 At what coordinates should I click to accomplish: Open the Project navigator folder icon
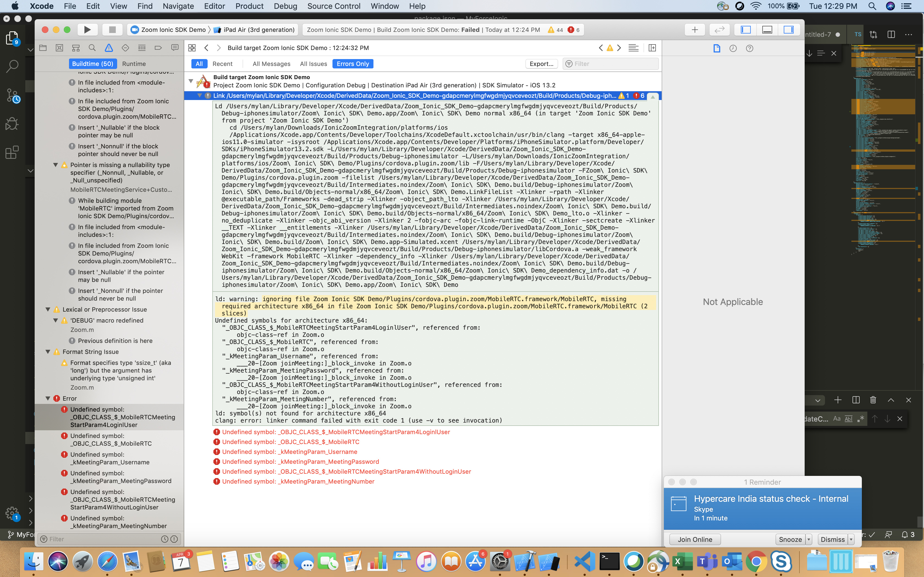pos(43,48)
